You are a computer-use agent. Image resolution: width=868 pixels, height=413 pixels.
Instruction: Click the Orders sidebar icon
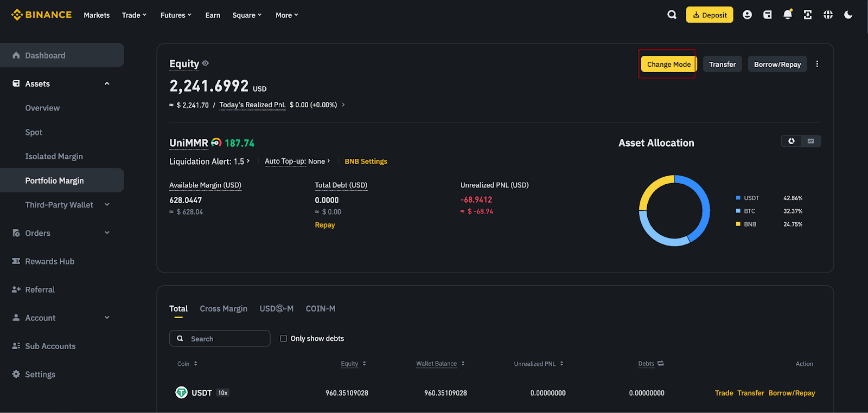pyautogui.click(x=16, y=233)
